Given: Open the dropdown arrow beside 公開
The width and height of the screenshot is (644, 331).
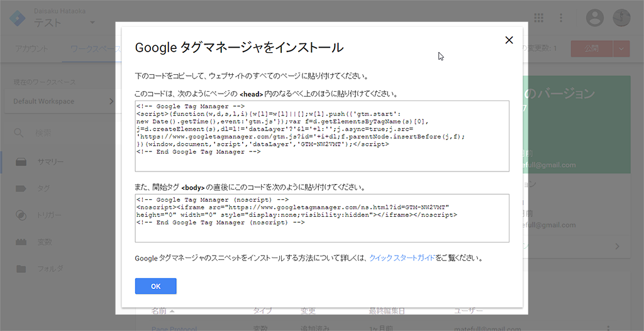Looking at the screenshot, I should [x=621, y=49].
